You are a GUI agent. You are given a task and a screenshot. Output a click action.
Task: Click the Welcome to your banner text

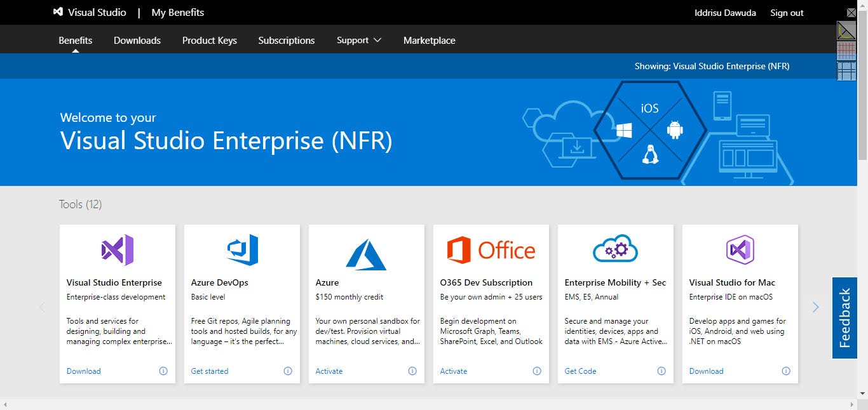[x=108, y=117]
